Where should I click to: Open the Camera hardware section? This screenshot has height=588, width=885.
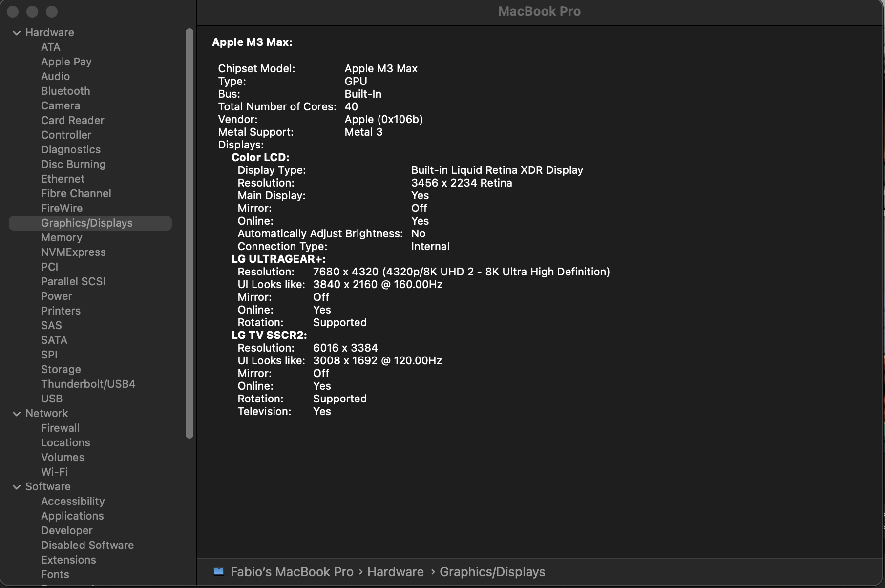coord(60,105)
